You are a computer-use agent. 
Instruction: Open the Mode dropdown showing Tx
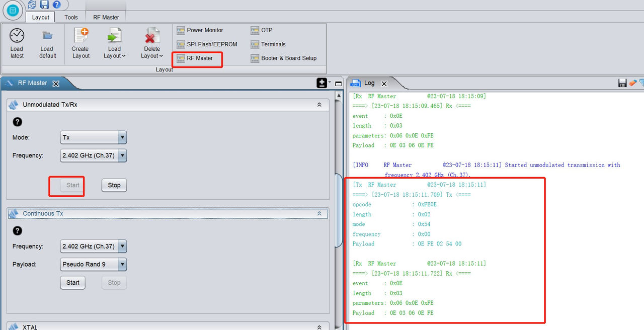[x=94, y=137]
